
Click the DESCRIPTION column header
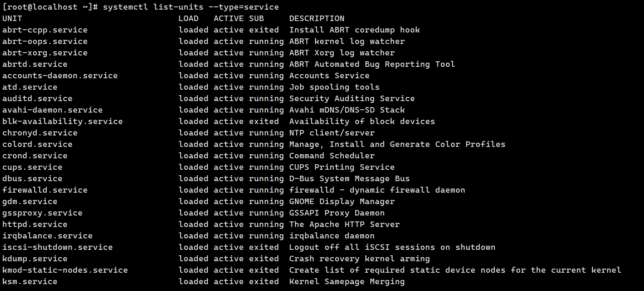point(317,18)
